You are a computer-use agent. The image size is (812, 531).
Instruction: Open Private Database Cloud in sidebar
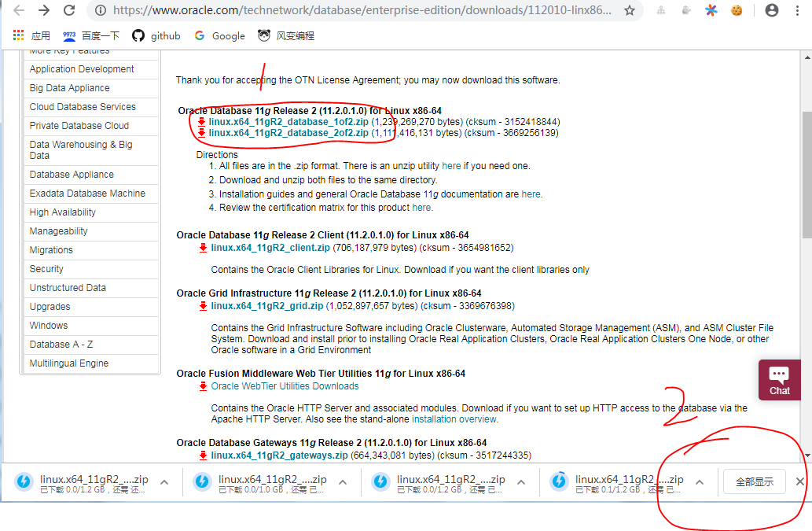pyautogui.click(x=90, y=126)
